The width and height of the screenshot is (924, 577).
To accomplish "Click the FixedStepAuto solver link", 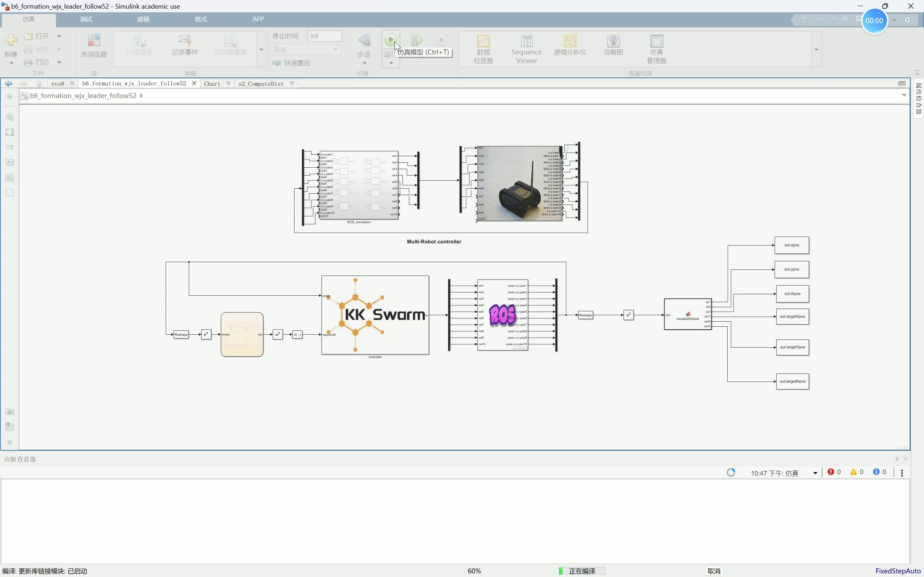I will coord(898,571).
